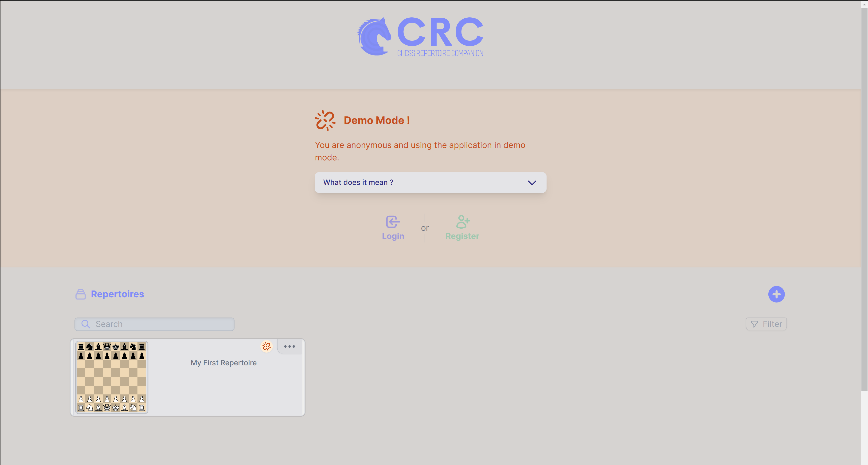
Task: Click the 'CHESS REPERTOIRE COMPANION' tagline
Action: (440, 53)
